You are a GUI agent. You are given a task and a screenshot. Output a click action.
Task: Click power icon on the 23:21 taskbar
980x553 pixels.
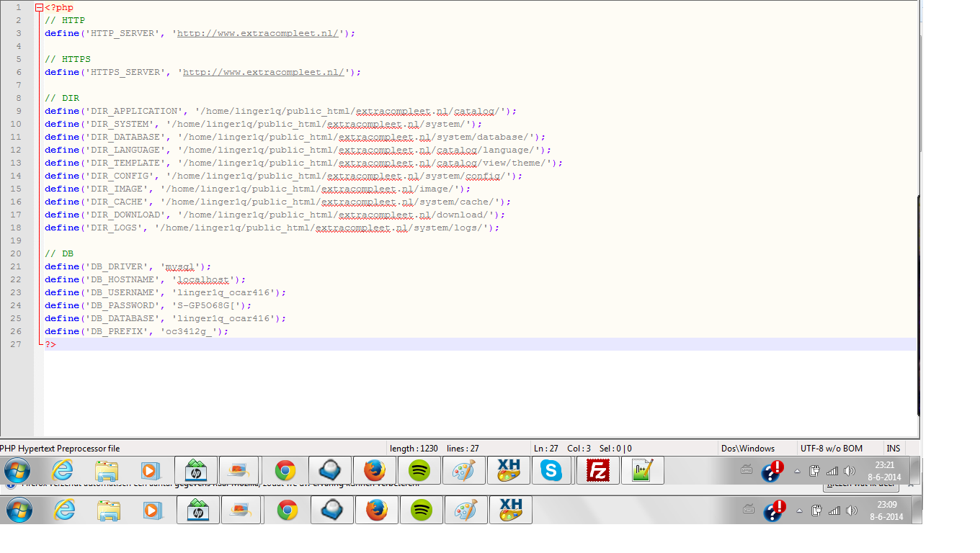pyautogui.click(x=815, y=471)
